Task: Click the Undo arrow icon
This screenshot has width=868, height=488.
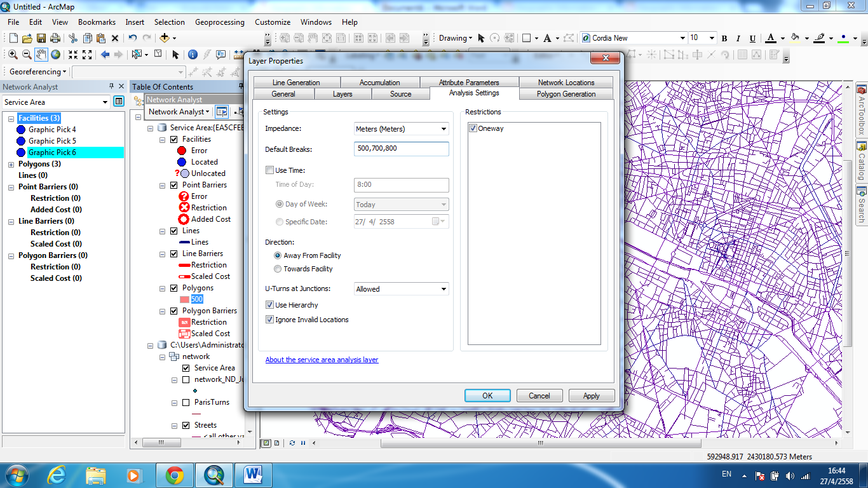Action: tap(132, 38)
